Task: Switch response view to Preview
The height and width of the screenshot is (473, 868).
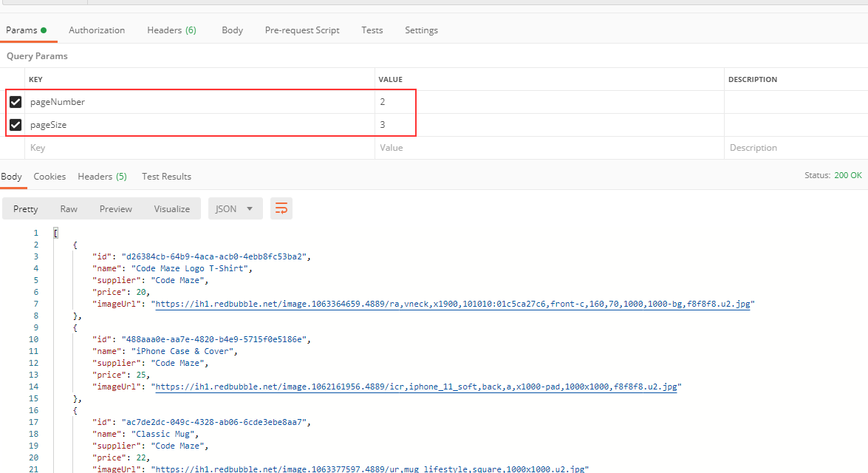Action: (116, 209)
